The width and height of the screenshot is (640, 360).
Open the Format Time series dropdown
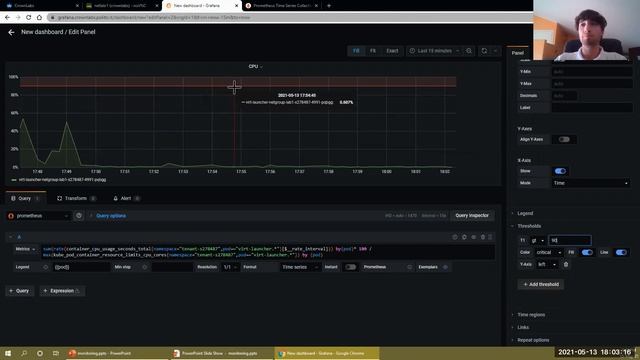coord(300,267)
